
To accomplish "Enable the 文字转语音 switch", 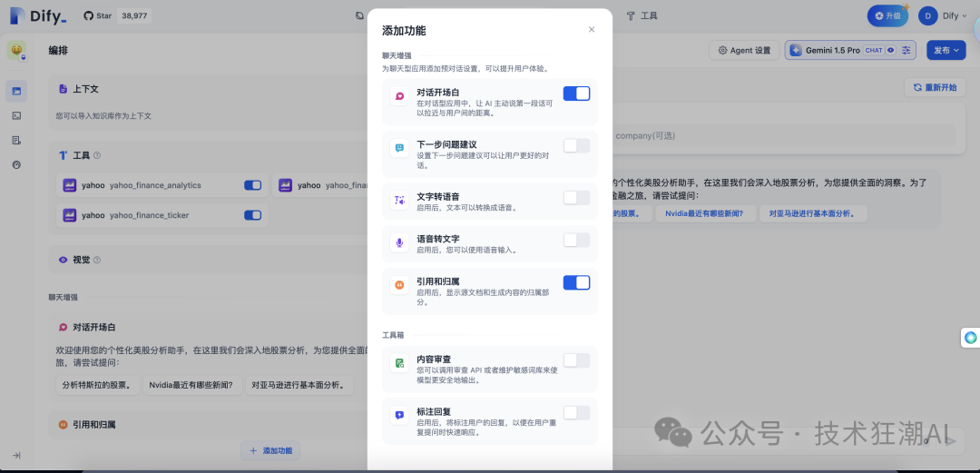I will 576,198.
